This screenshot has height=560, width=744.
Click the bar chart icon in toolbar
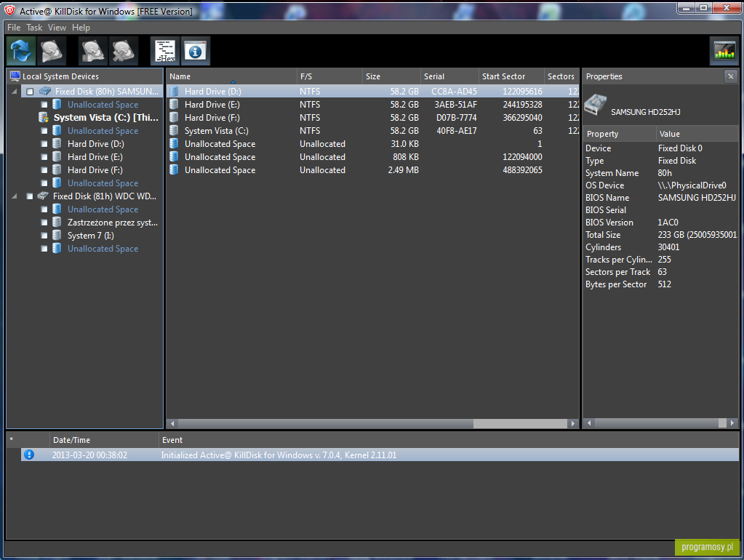pos(724,51)
